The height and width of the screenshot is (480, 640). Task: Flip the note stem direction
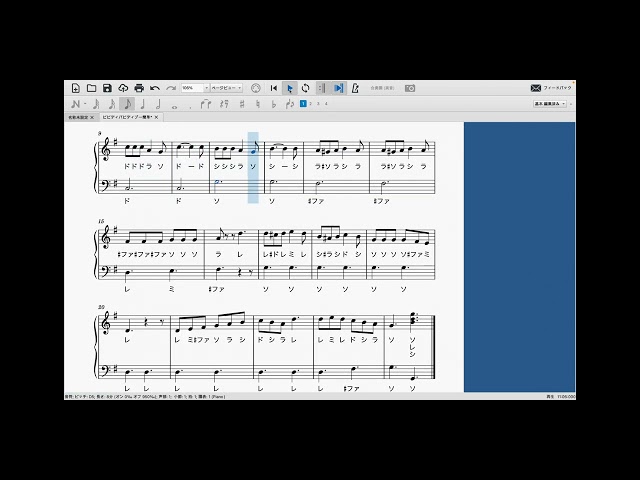click(x=290, y=104)
